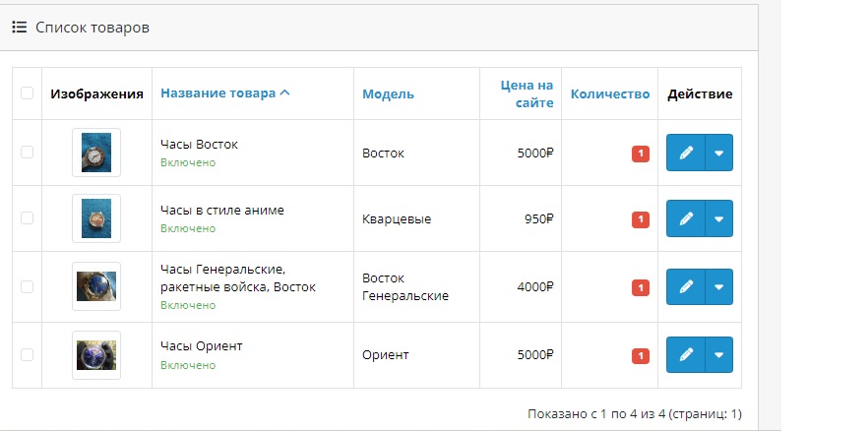
Task: Click the red quantity badge for Часы Восток
Action: (641, 154)
